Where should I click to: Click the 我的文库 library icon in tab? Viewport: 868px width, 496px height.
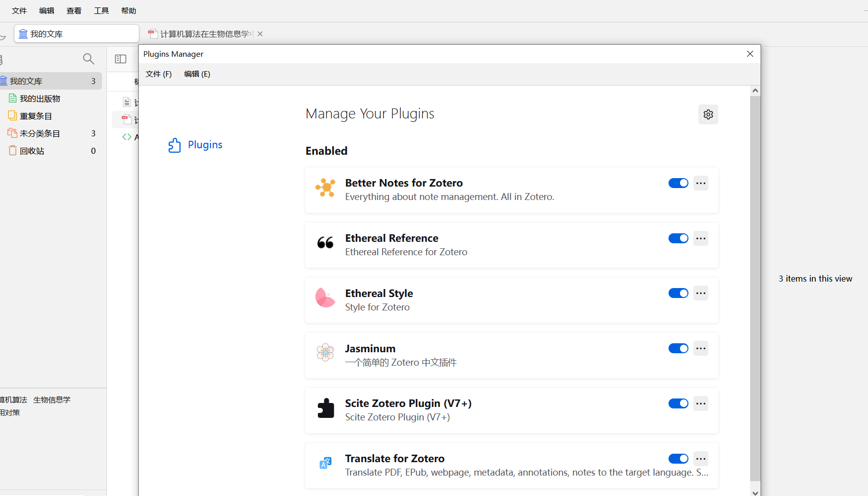point(23,34)
